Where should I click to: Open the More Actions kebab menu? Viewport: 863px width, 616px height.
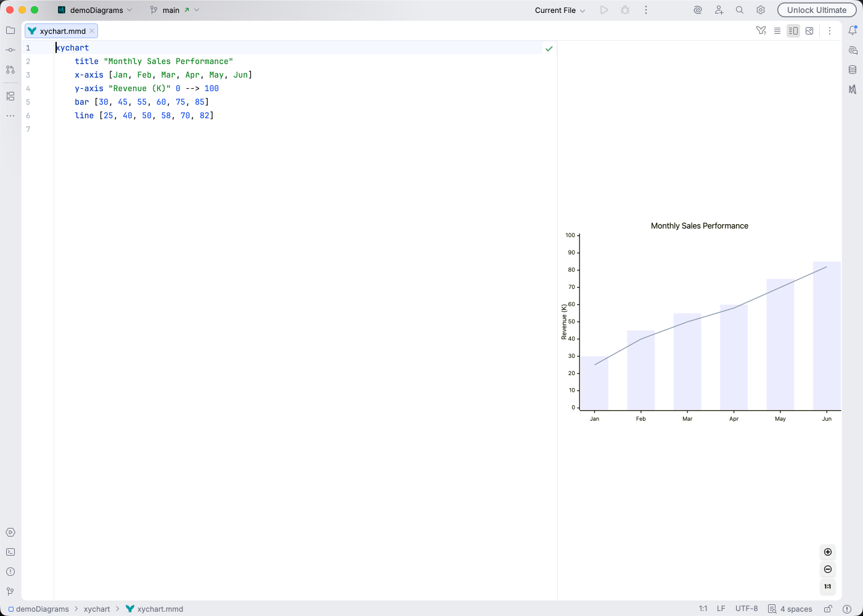click(830, 30)
